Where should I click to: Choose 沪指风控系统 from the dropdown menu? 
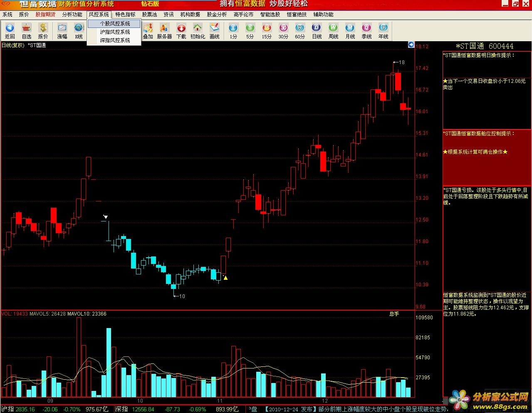(114, 32)
